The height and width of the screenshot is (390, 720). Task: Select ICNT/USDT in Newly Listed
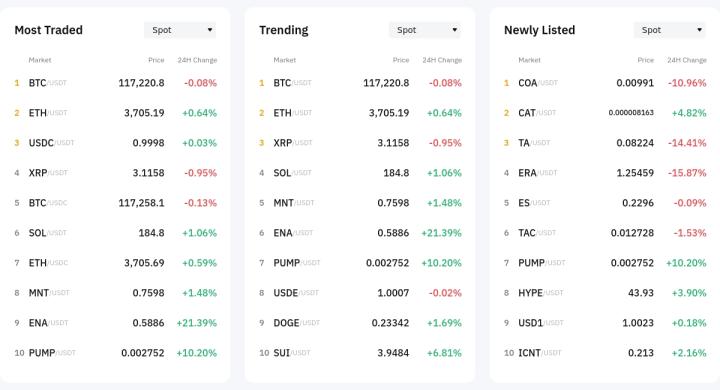(605, 353)
